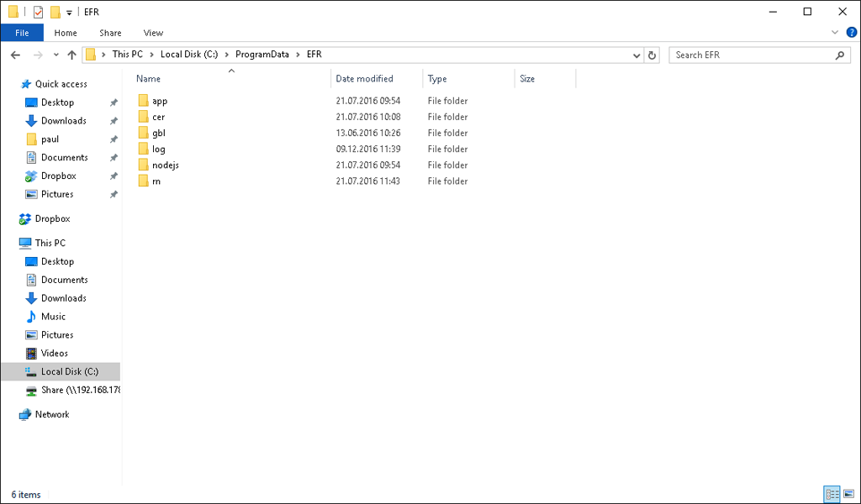Click the Back navigation arrow
861x504 pixels.
(15, 55)
